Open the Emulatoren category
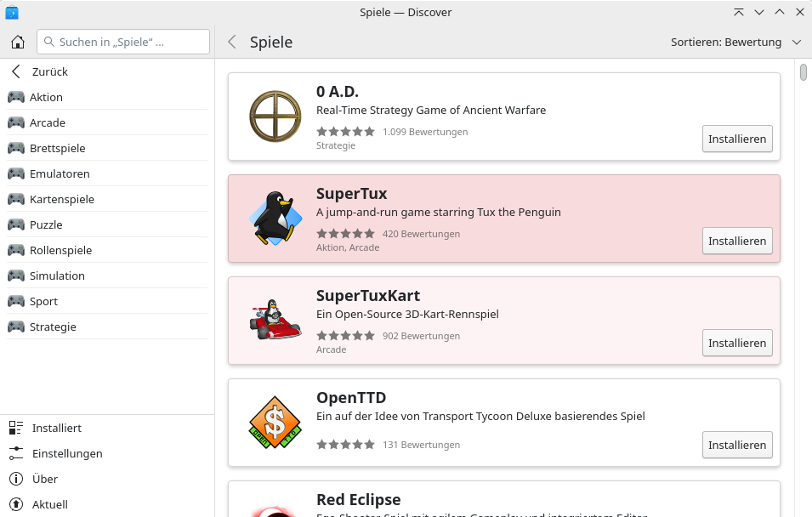The image size is (812, 517). (107, 173)
